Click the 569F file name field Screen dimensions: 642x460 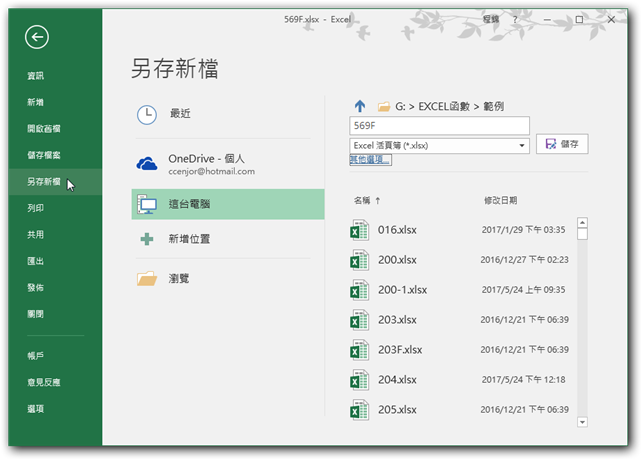point(439,125)
